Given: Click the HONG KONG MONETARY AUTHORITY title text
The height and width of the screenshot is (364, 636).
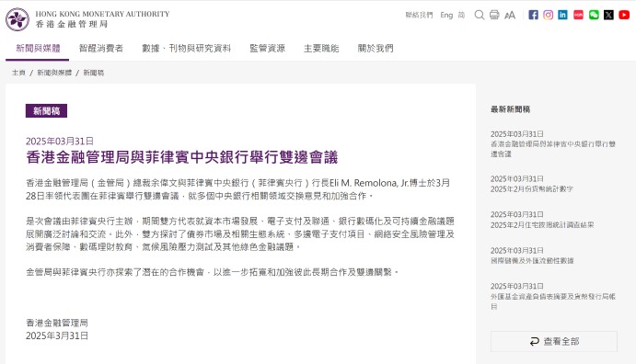Looking at the screenshot, I should point(102,14).
